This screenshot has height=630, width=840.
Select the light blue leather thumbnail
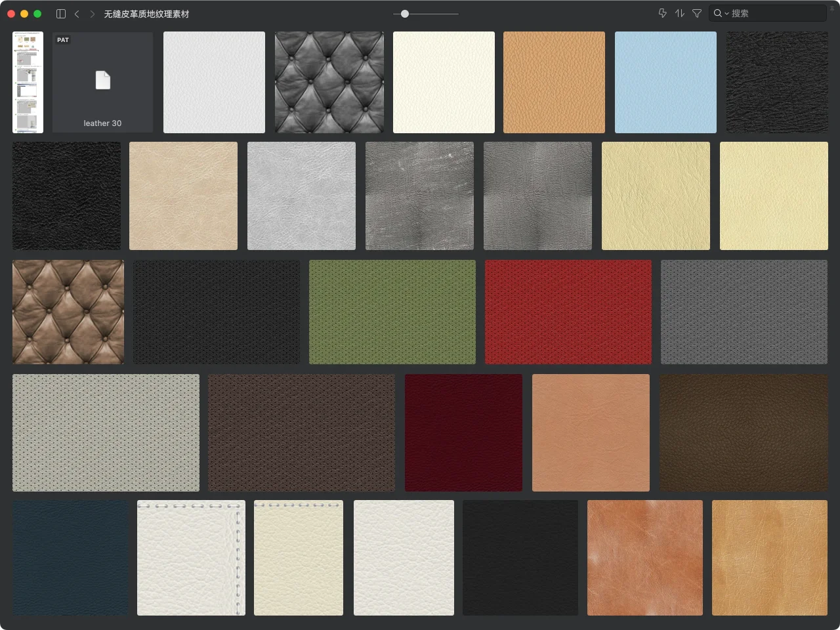(665, 82)
